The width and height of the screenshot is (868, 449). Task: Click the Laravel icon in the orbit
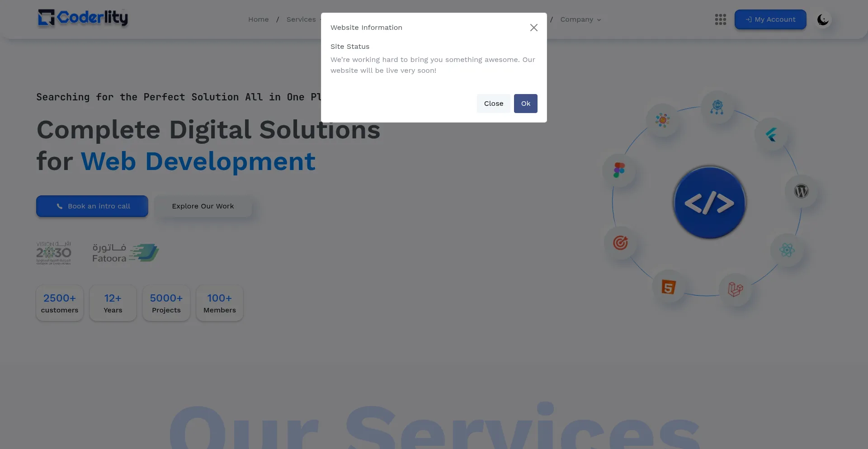736,289
